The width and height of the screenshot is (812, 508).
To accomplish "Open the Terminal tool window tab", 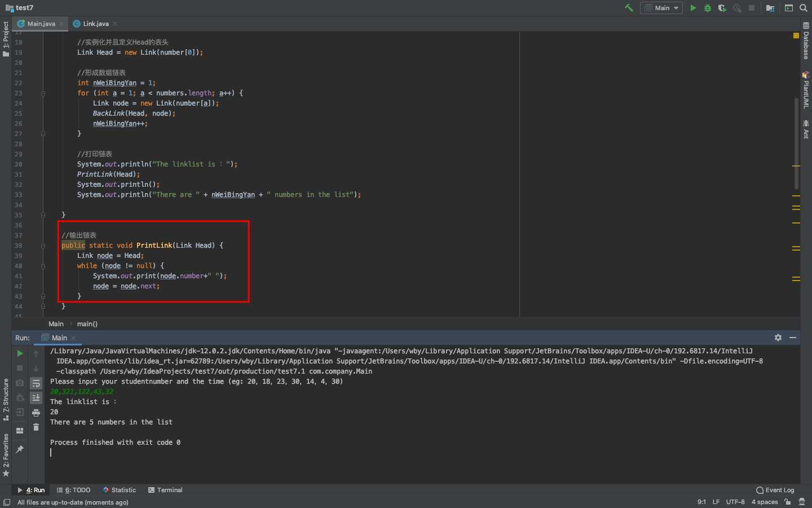I will (x=165, y=490).
